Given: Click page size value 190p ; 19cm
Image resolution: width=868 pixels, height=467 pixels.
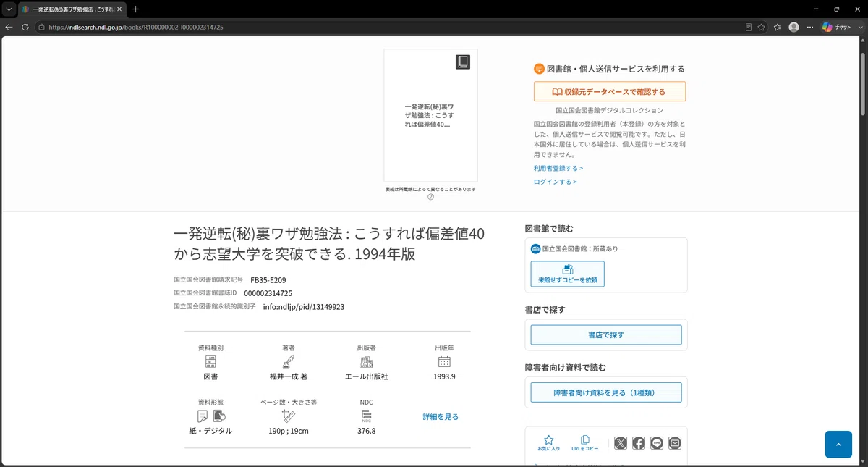Looking at the screenshot, I should (289, 431).
